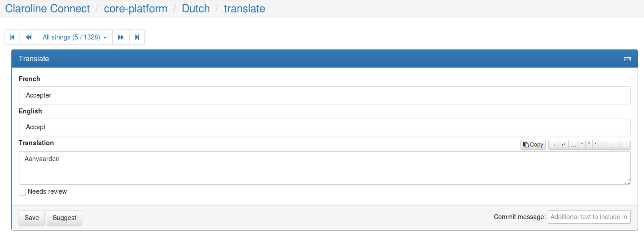The height and width of the screenshot is (235, 644).
Task: Focus the Commit message field
Action: click(589, 217)
